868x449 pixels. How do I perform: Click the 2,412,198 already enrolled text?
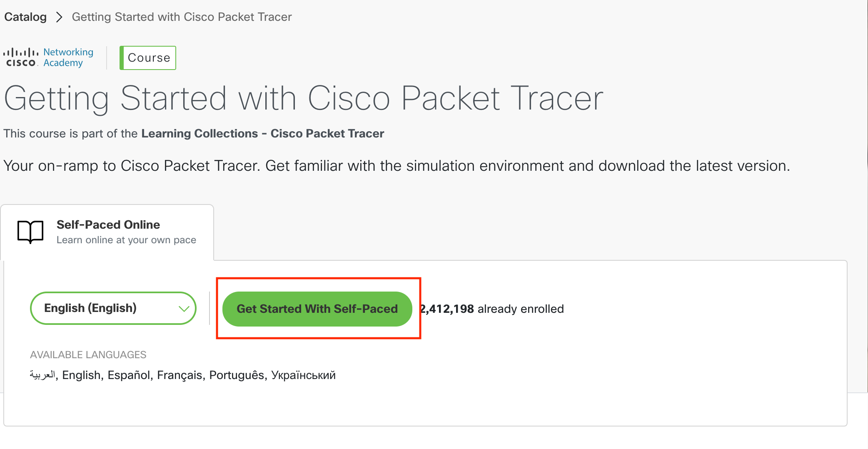pos(492,309)
